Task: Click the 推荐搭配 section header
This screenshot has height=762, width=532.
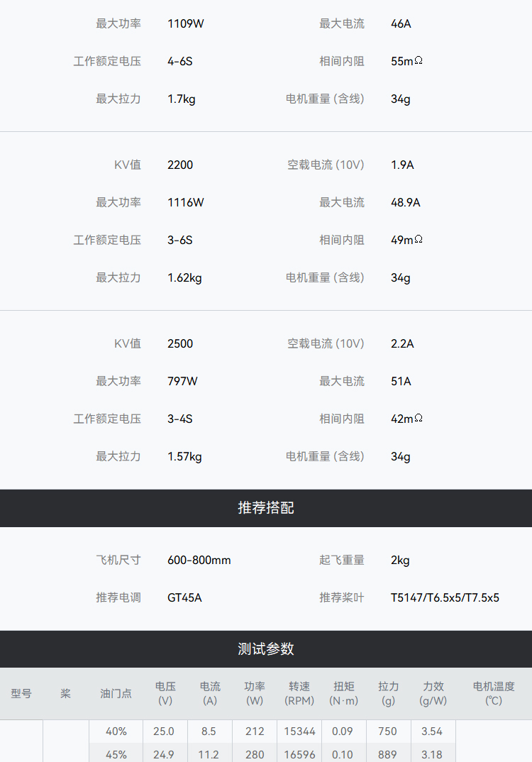Action: pyautogui.click(x=266, y=508)
